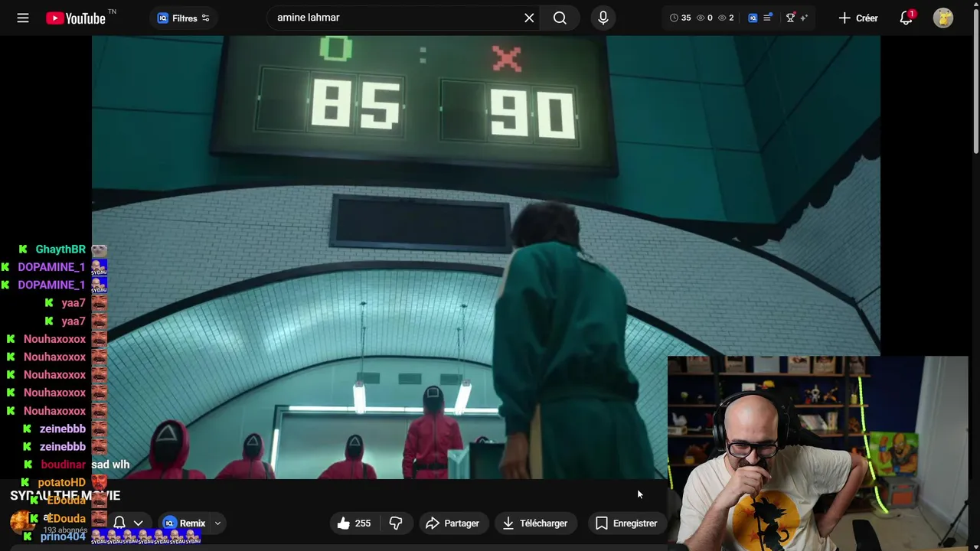Run the search with the magnifier button
Viewport: 980px width, 551px height.
[x=560, y=18]
